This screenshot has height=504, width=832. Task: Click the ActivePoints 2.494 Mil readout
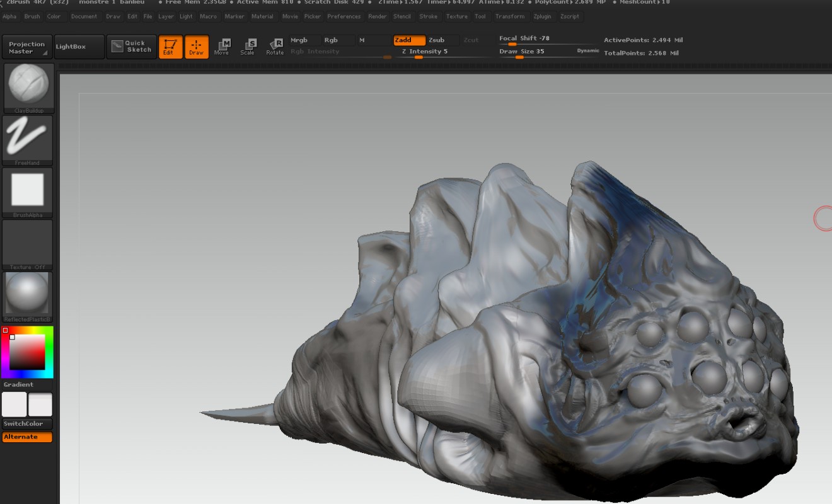tap(643, 40)
